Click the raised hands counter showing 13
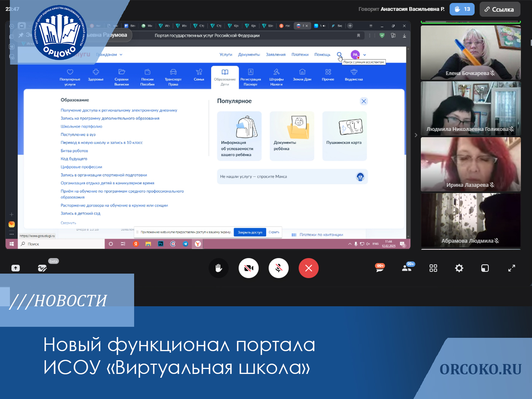532x399 pixels. click(x=462, y=9)
